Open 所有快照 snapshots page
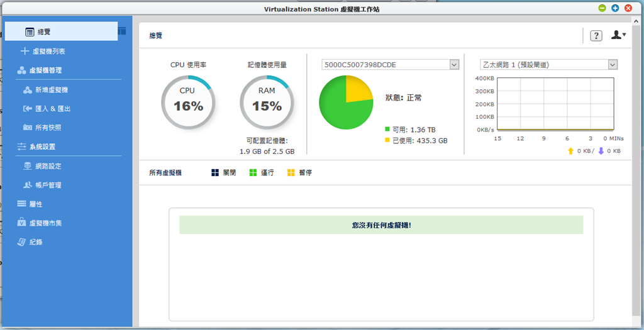The image size is (644, 330). (x=48, y=128)
